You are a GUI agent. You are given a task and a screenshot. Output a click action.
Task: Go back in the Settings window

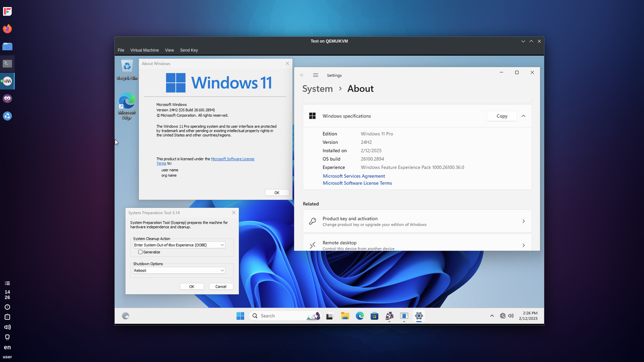302,75
